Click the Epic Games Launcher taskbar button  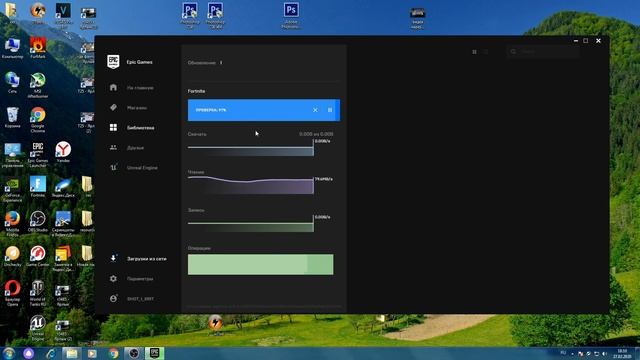click(x=154, y=353)
